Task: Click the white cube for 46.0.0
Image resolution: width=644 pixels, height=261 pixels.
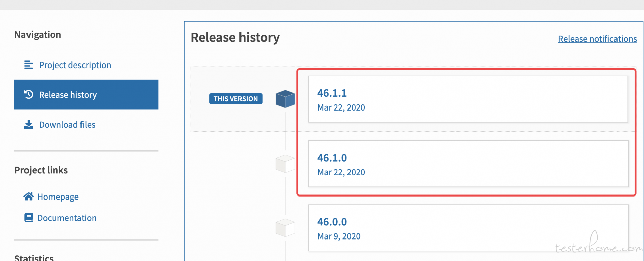Action: tap(285, 228)
